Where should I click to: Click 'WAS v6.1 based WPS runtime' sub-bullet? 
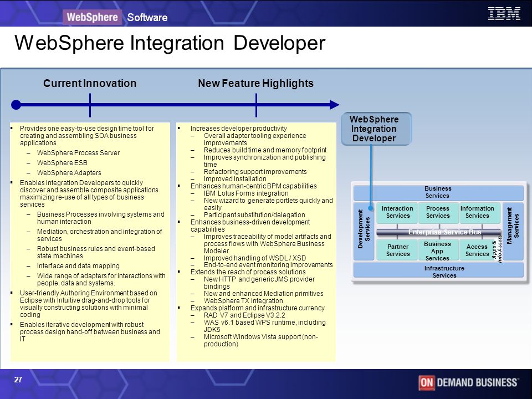pos(265,326)
